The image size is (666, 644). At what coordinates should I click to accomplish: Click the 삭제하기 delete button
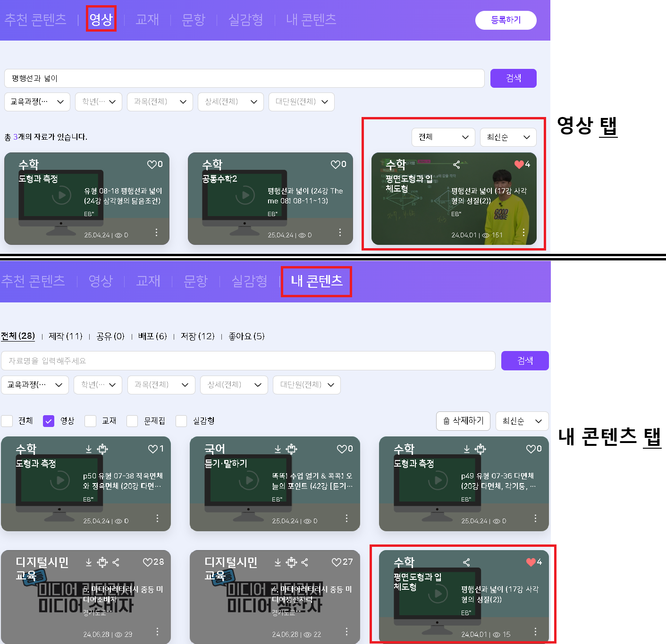pos(463,421)
